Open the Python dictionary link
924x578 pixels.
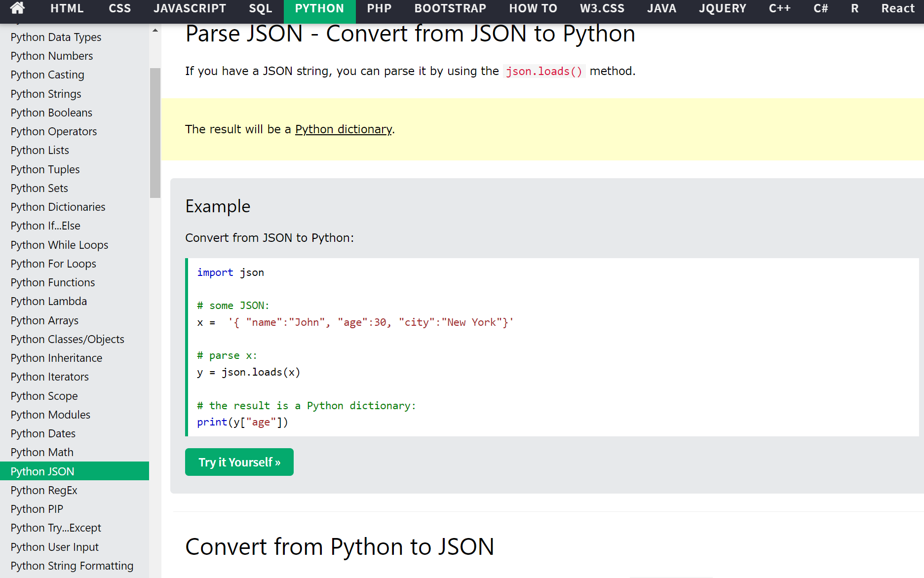[343, 129]
